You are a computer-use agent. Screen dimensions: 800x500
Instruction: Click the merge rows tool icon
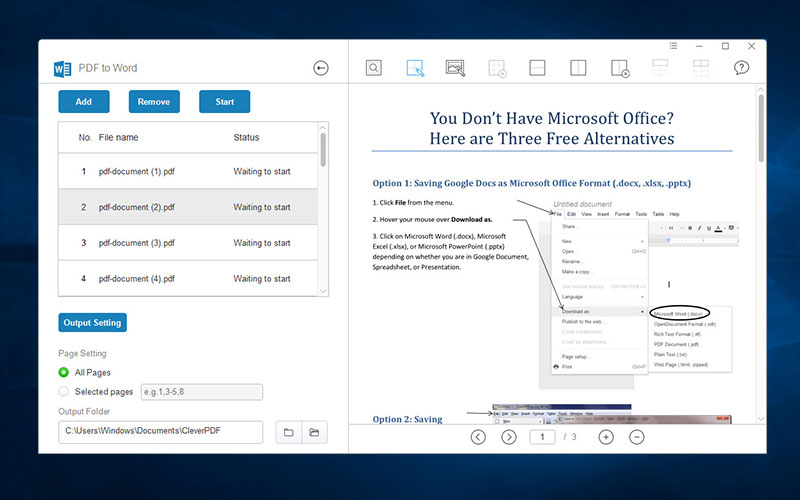(660, 68)
